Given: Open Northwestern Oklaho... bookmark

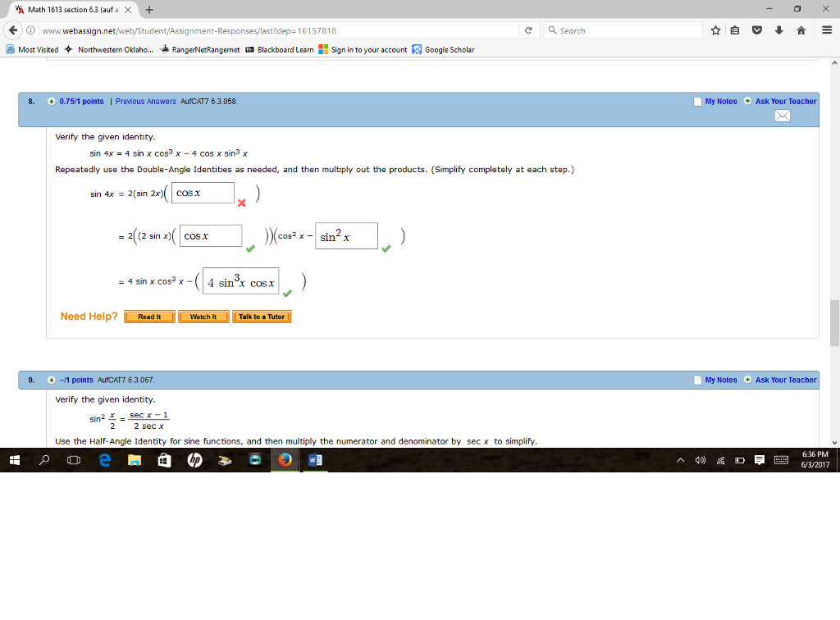Looking at the screenshot, I should (109, 49).
